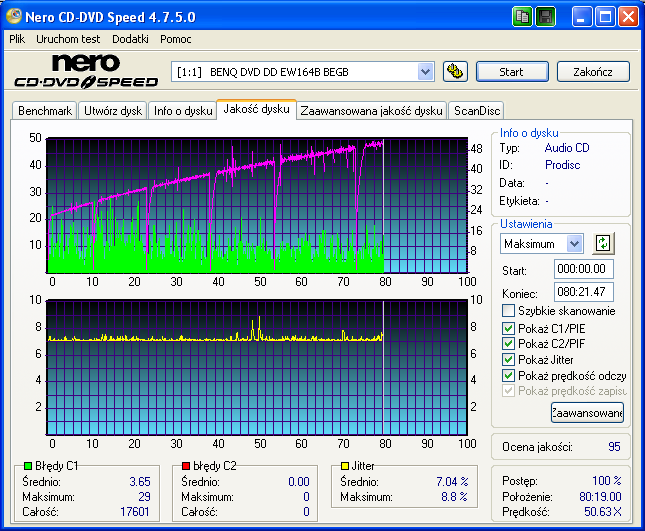Click the Koniec time input field

(583, 292)
